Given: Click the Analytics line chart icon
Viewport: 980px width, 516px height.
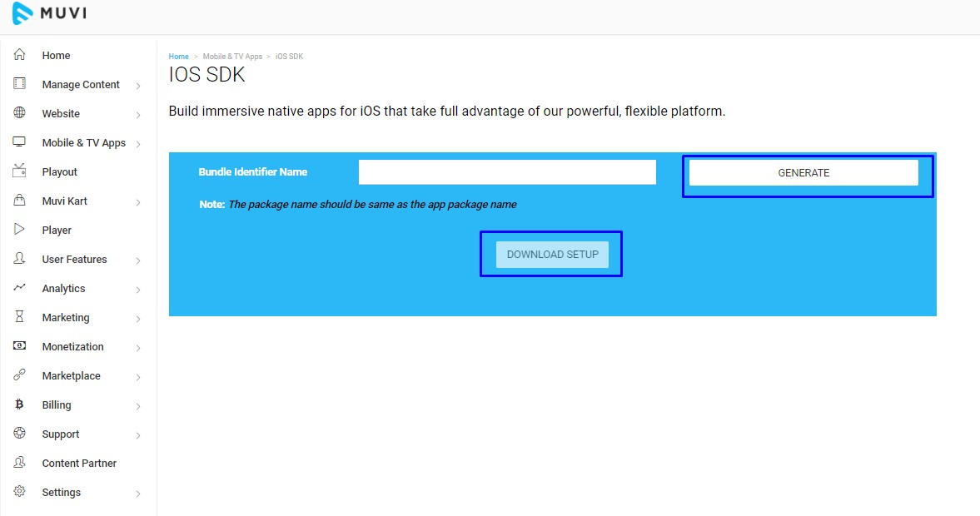Looking at the screenshot, I should [19, 287].
